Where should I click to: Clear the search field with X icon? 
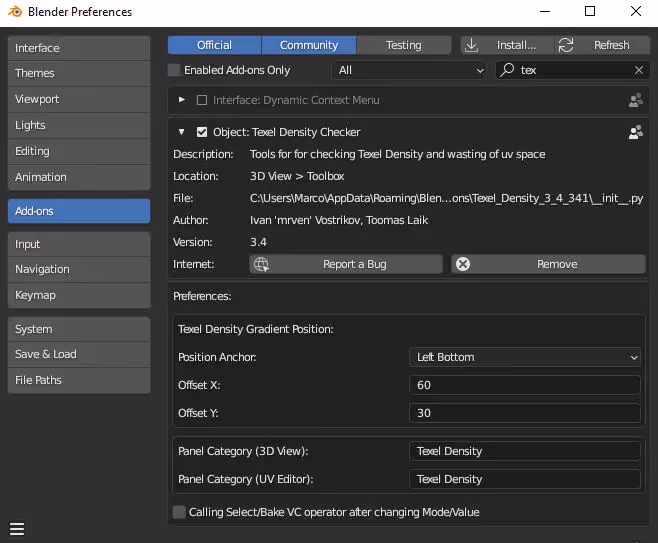pyautogui.click(x=638, y=70)
